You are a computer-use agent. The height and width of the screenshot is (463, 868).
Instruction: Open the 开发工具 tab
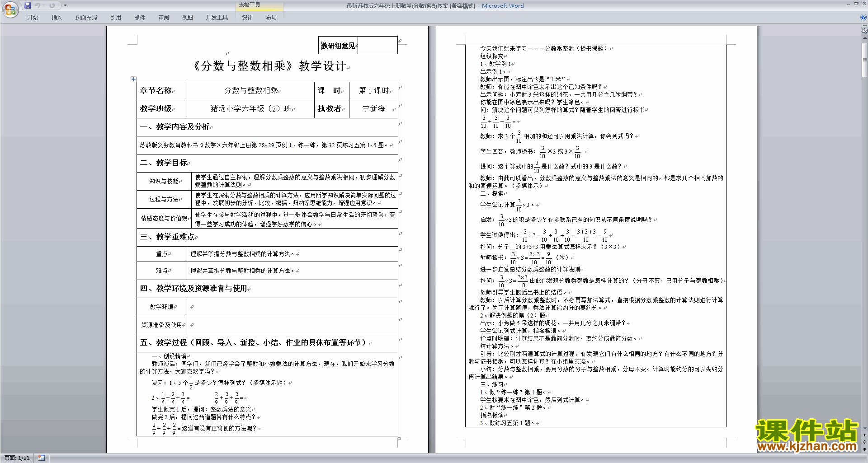[x=217, y=17]
